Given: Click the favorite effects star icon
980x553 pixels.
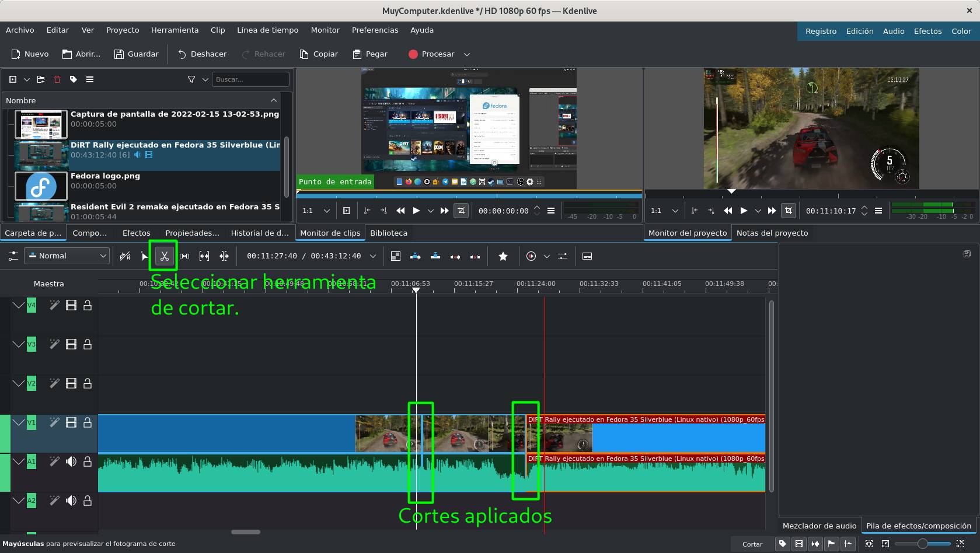Looking at the screenshot, I should click(x=503, y=256).
